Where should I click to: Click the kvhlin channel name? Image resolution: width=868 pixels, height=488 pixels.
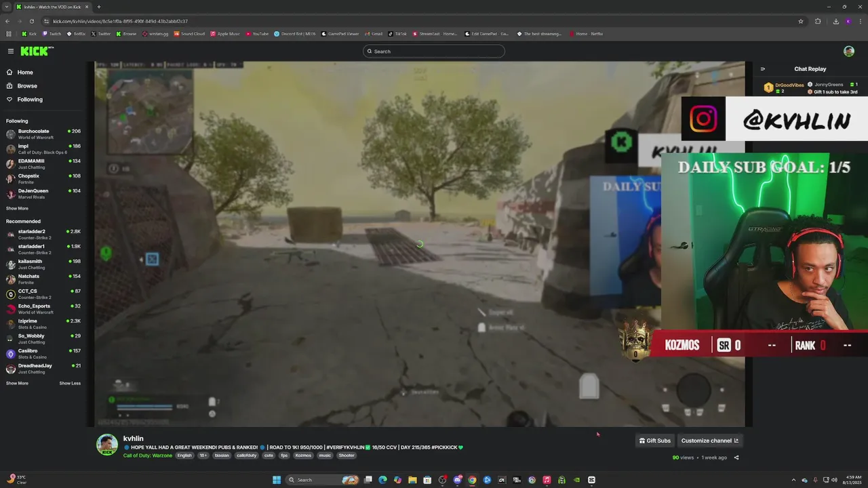pos(133,439)
